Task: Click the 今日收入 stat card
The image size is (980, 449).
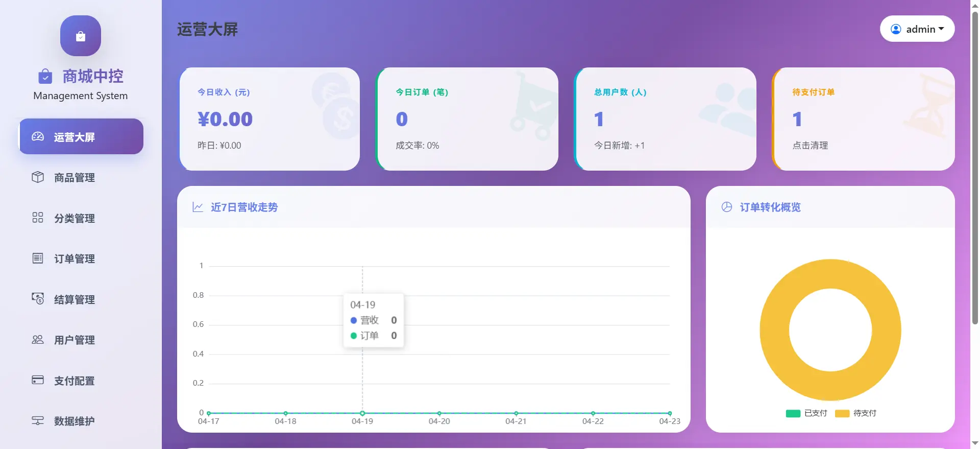Action: 269,119
